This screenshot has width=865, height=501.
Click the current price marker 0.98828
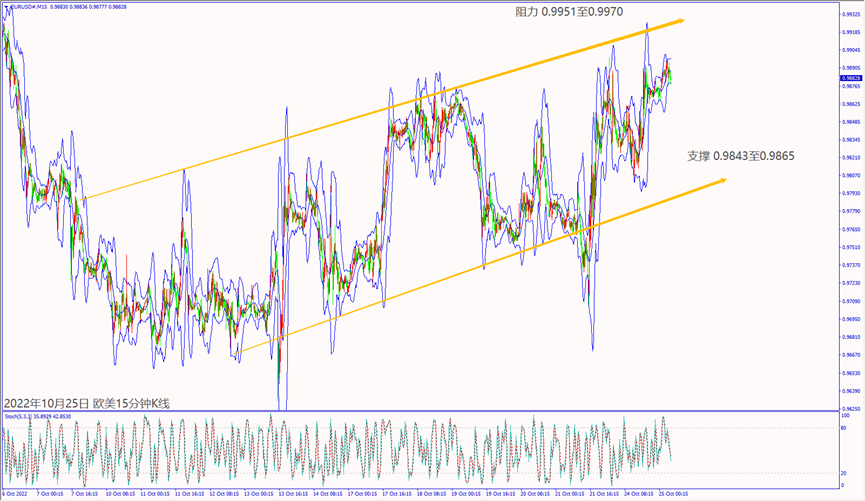852,78
